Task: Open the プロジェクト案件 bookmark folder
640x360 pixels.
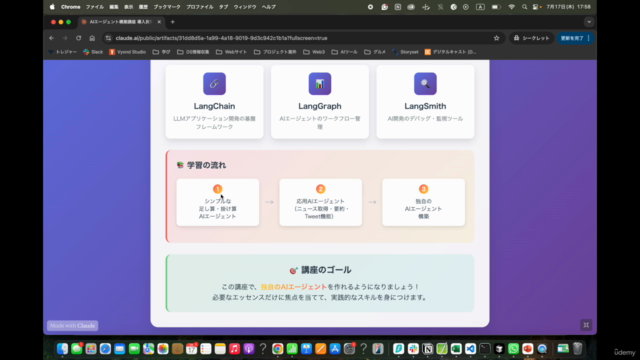Action: click(275, 52)
